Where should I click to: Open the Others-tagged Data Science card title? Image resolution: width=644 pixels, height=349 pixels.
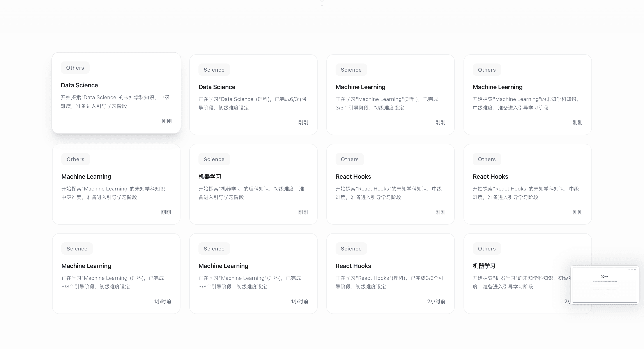pyautogui.click(x=79, y=85)
